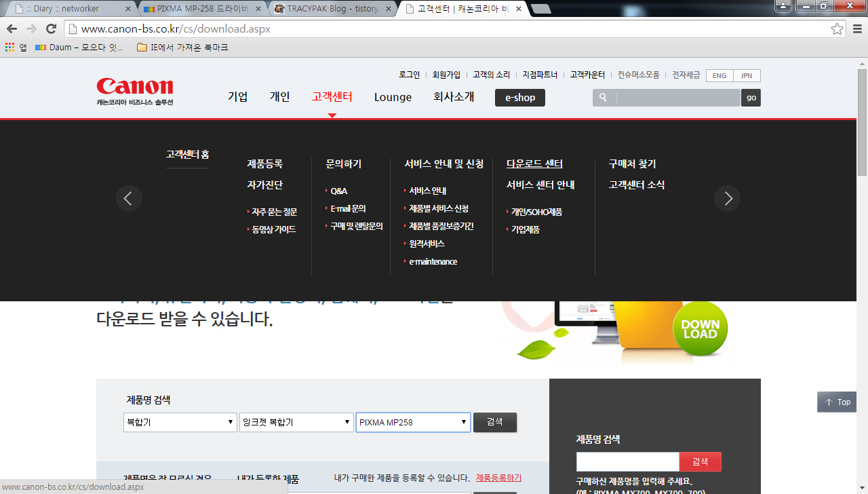Open 다운로드 센터 menu entry

pyautogui.click(x=535, y=164)
